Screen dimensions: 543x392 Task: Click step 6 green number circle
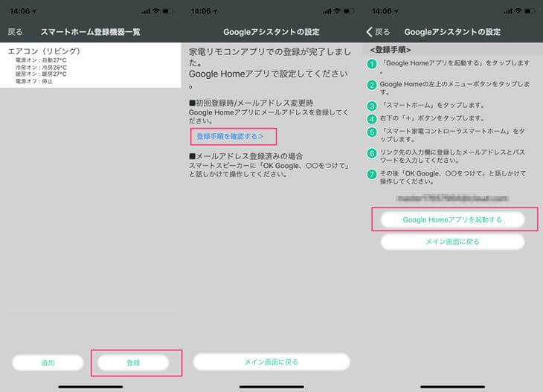(x=372, y=153)
